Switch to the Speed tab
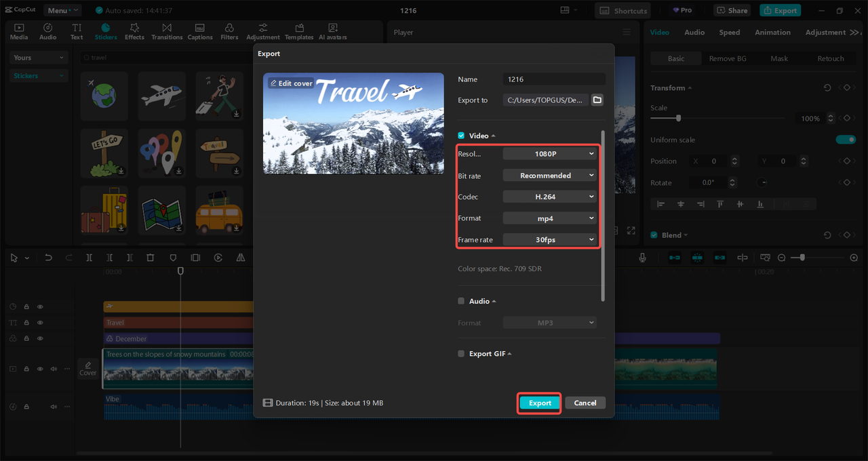 730,33
